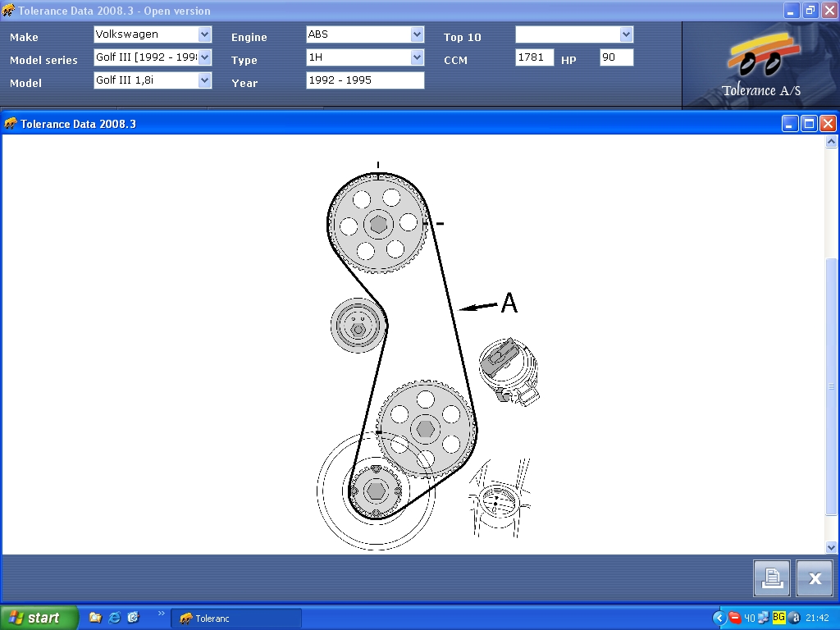Open Internet Explorer from quick launch
The width and height of the screenshot is (840, 630).
[x=115, y=618]
